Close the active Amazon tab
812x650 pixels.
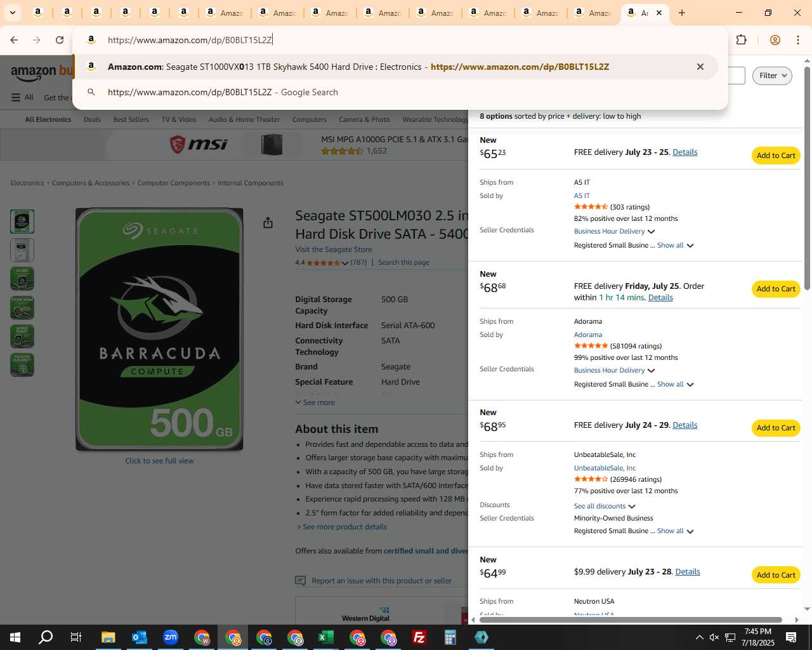659,13
